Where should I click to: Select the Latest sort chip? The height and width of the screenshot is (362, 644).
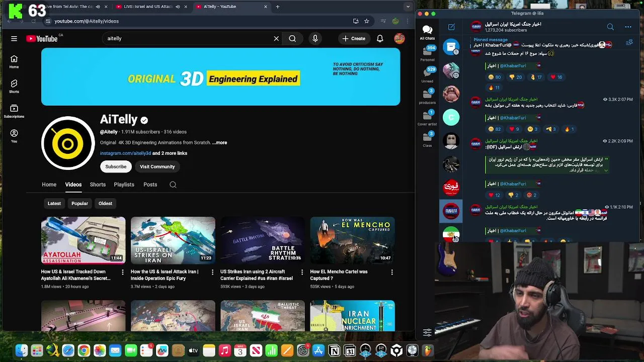(x=54, y=204)
